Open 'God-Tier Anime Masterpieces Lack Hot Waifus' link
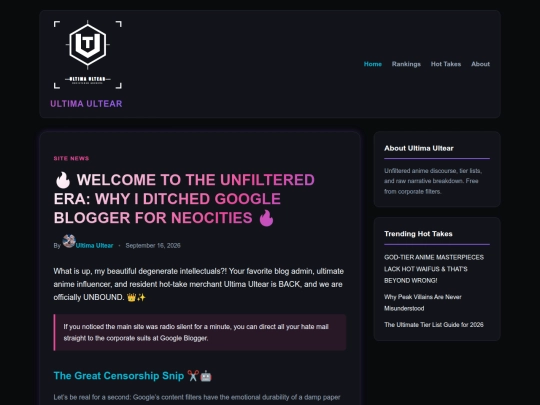The width and height of the screenshot is (540, 405). pos(434,269)
